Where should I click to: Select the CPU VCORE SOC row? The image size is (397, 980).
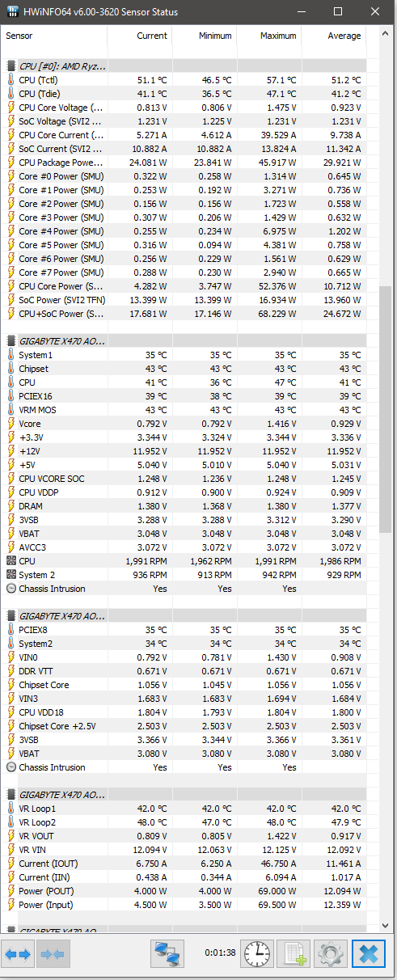(184, 479)
